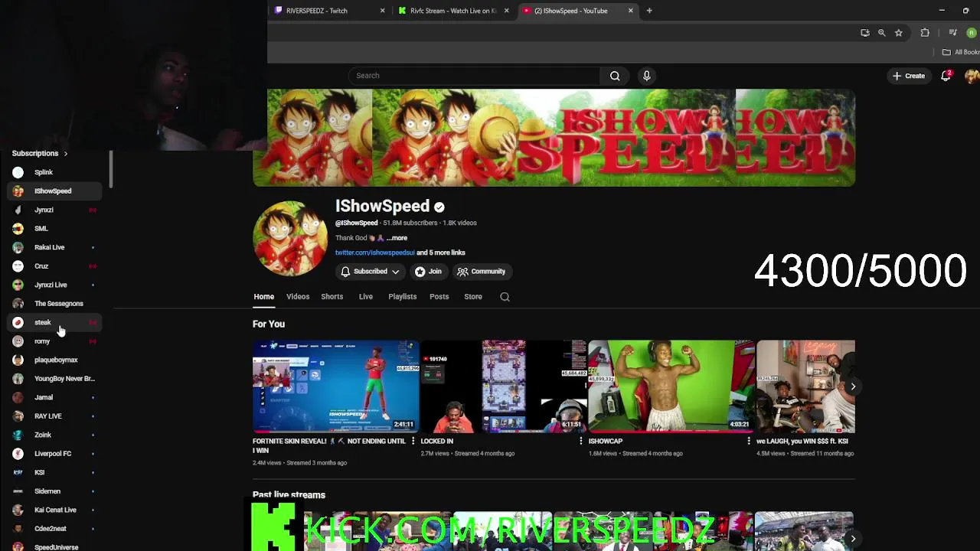The image size is (980, 551).
Task: Open Liverpool FC subscription channel
Action: coord(54,454)
